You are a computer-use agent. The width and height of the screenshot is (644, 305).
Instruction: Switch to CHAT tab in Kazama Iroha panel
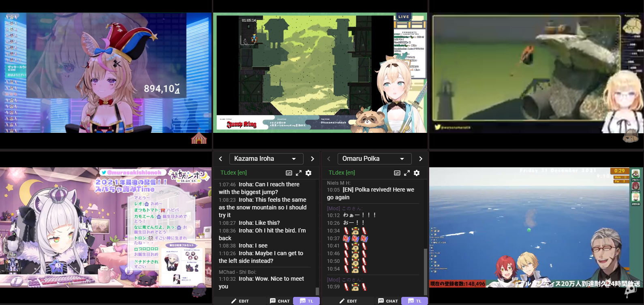click(280, 301)
